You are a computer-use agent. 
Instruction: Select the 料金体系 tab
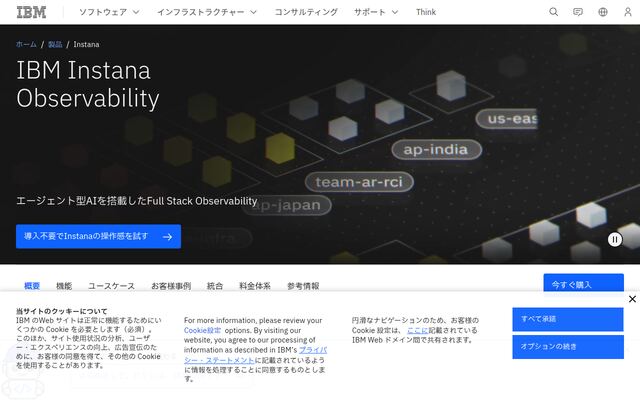pos(255,286)
